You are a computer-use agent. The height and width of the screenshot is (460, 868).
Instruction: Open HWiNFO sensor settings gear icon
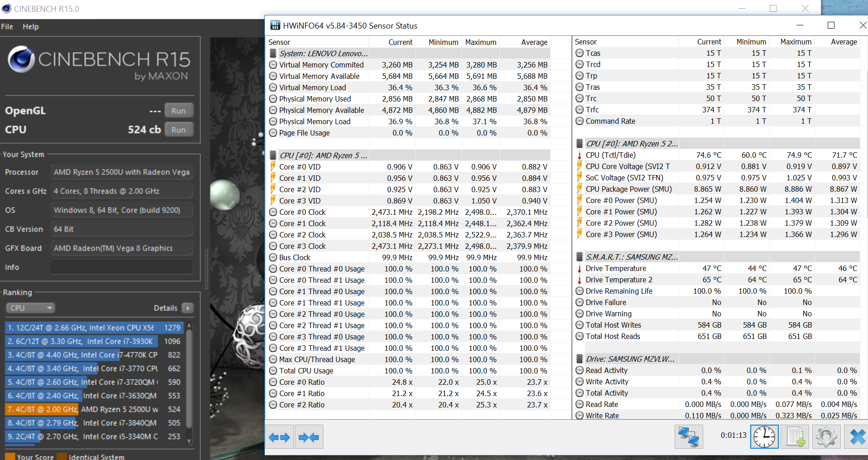tap(826, 437)
